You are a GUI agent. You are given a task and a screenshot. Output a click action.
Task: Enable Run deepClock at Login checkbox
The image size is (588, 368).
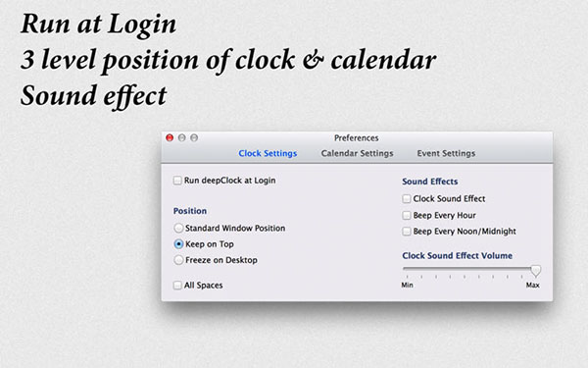[x=177, y=181]
